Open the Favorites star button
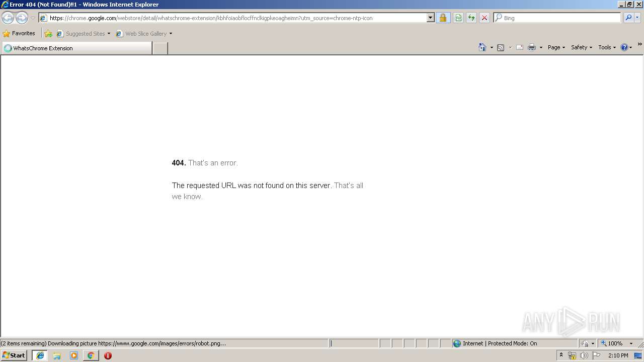The height and width of the screenshot is (362, 644). [x=19, y=33]
